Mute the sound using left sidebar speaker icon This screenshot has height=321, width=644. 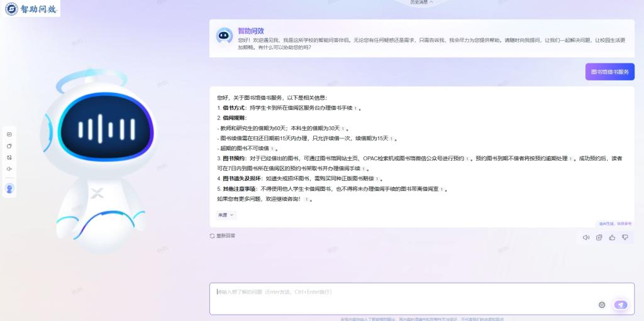9,169
